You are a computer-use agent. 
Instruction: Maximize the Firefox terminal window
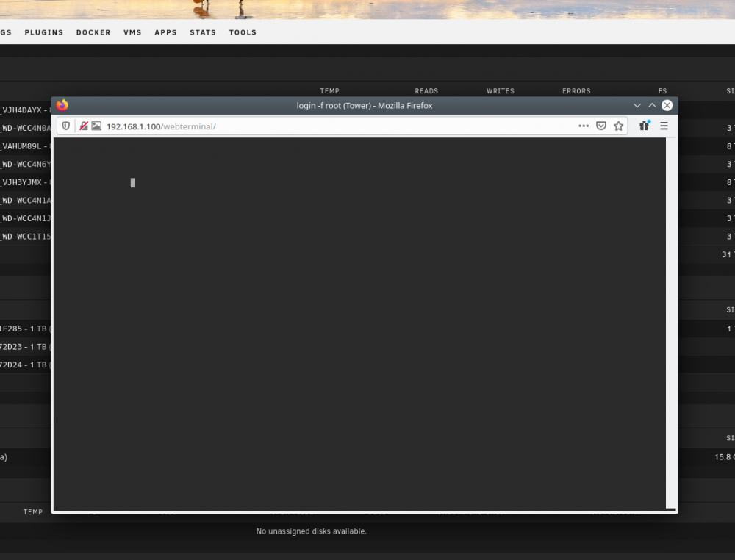652,105
